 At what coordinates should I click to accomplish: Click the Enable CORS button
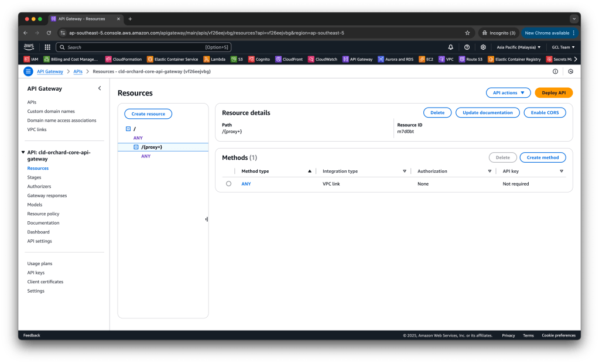545,112
